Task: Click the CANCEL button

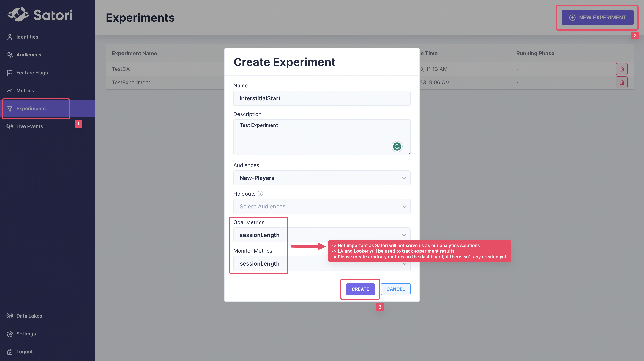Action: pos(395,289)
